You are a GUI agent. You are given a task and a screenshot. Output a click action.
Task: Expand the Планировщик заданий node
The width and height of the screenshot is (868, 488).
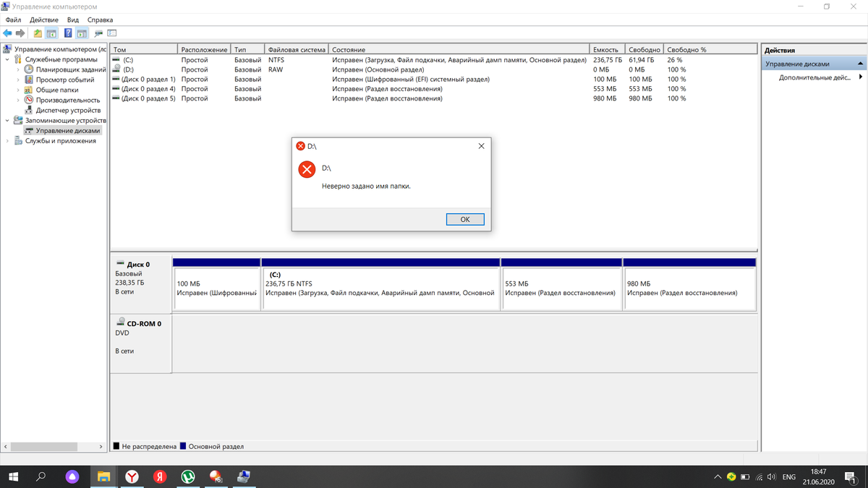point(19,69)
